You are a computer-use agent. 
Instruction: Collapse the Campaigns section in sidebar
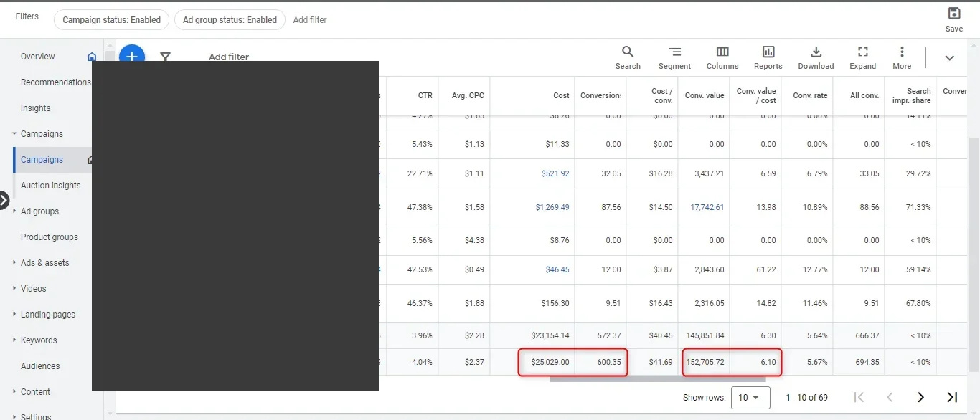14,134
